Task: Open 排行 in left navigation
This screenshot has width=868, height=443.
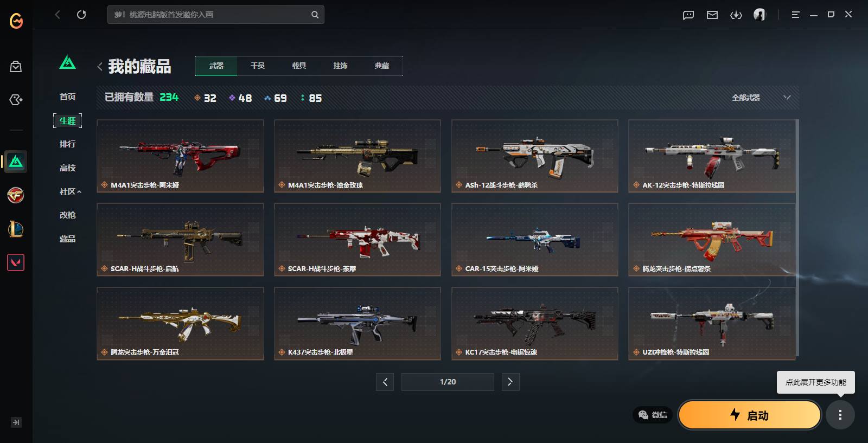Action: [x=68, y=144]
